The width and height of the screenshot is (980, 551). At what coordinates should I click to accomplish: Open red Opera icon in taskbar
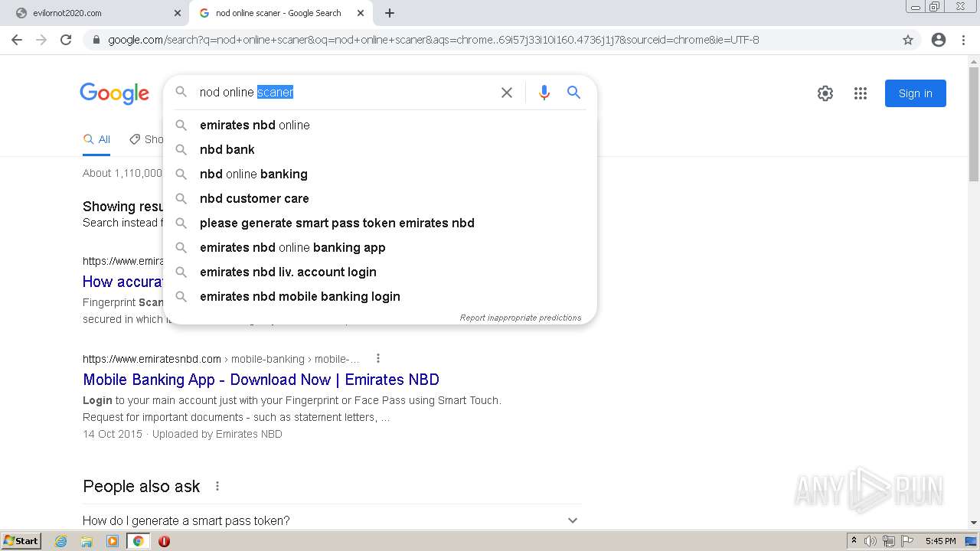164,541
